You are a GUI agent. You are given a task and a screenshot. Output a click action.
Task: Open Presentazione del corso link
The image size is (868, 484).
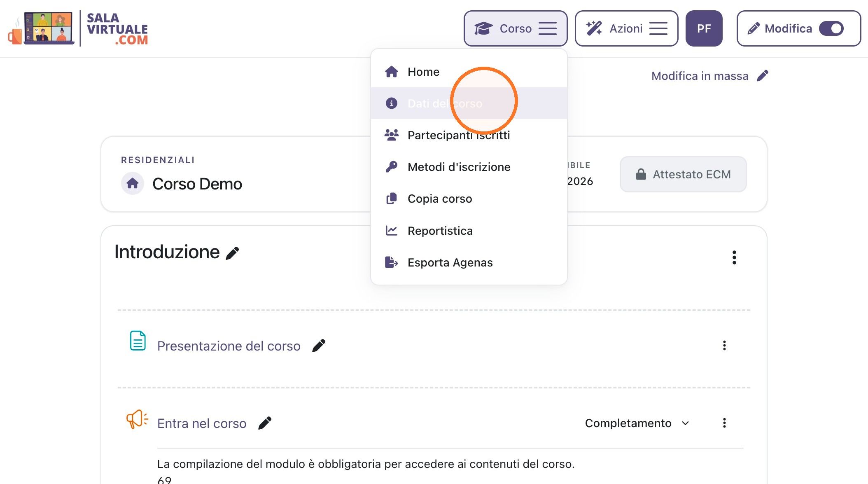229,346
